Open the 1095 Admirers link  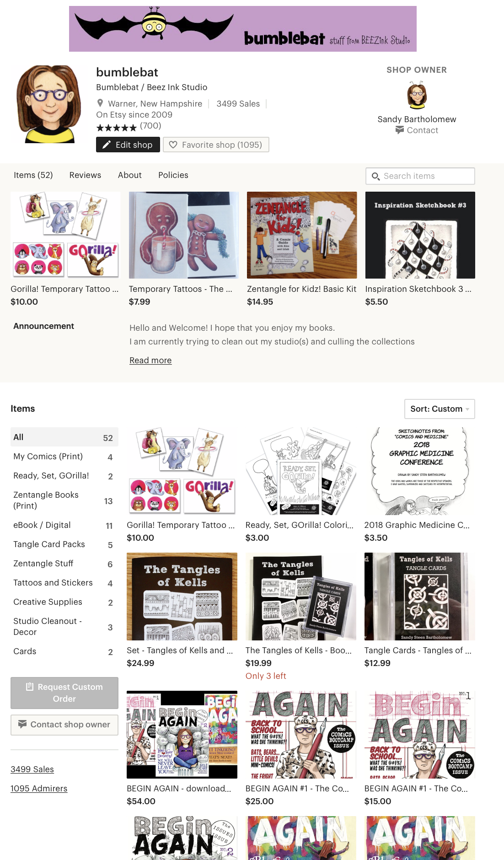(39, 789)
